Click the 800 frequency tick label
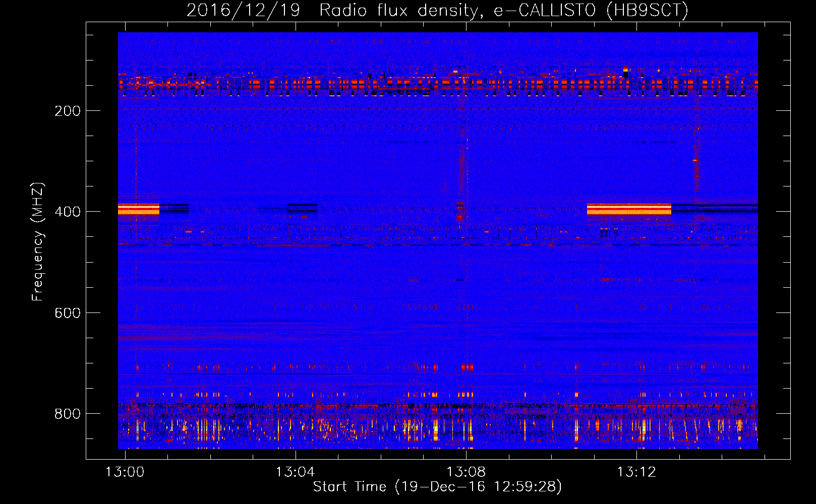This screenshot has height=504, width=816. (68, 414)
